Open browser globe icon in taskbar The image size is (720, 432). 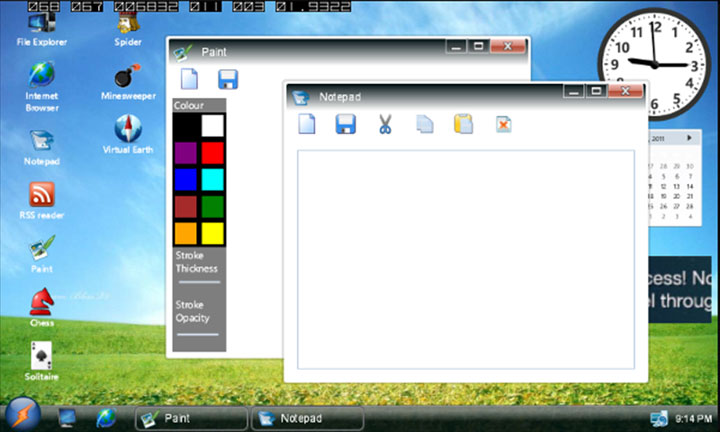coord(106,418)
